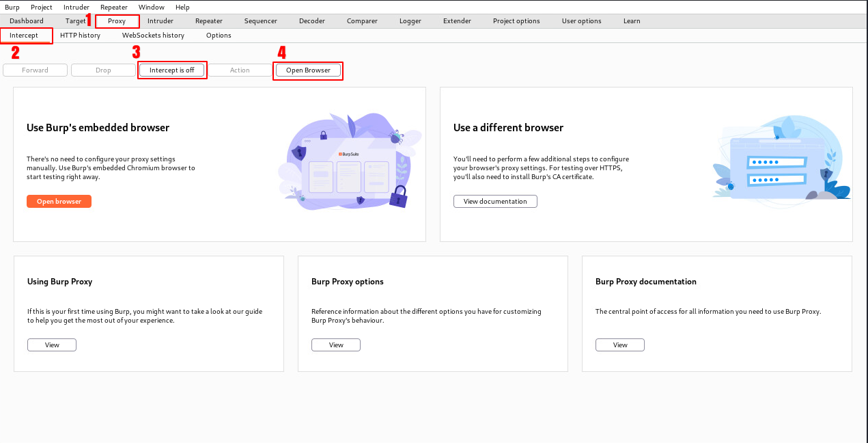Open the Decoder tool tab

pyautogui.click(x=312, y=21)
